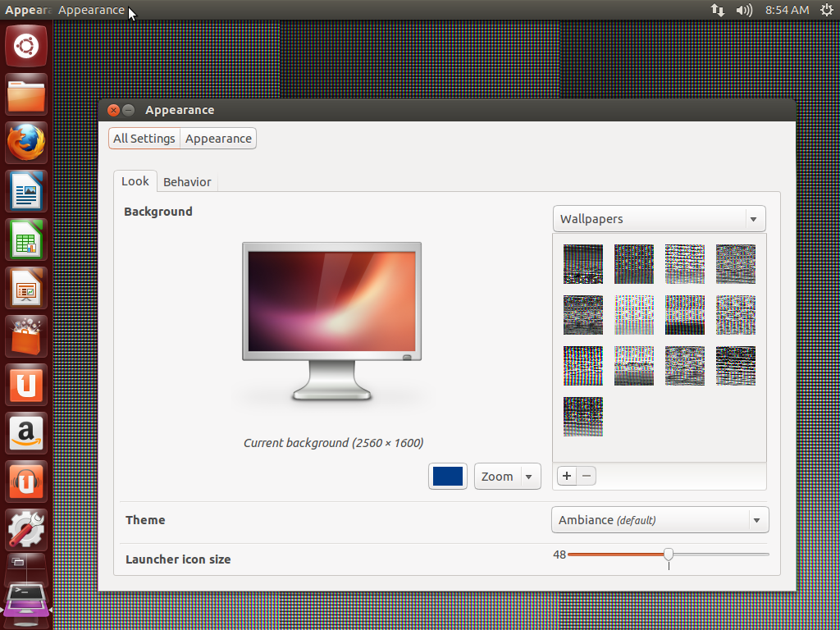Click the blue background color swatch
Screen dimensions: 840x630
point(447,477)
